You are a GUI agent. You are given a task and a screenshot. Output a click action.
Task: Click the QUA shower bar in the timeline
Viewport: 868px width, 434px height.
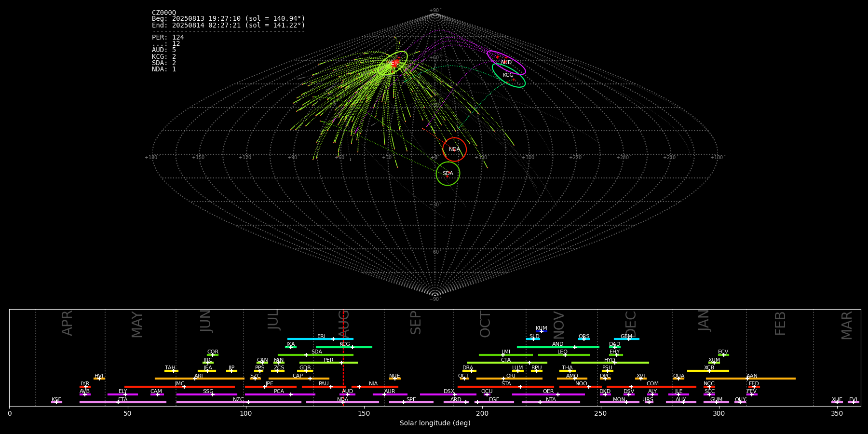[x=678, y=379]
